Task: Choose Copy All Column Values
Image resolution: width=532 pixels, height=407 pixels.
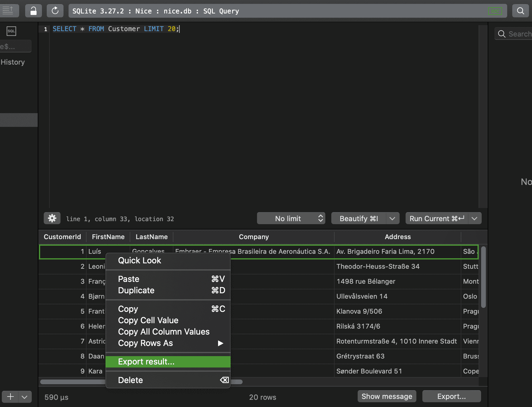Action: coord(168,332)
